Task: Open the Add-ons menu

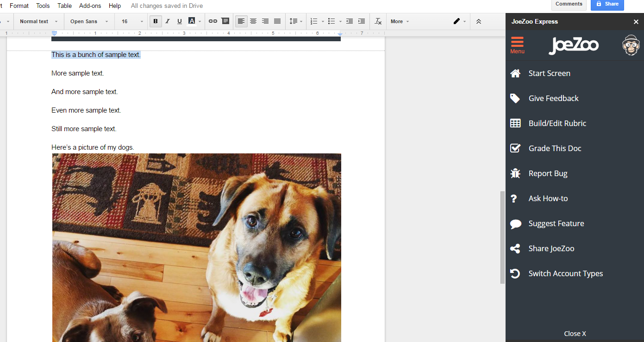Action: pos(90,6)
